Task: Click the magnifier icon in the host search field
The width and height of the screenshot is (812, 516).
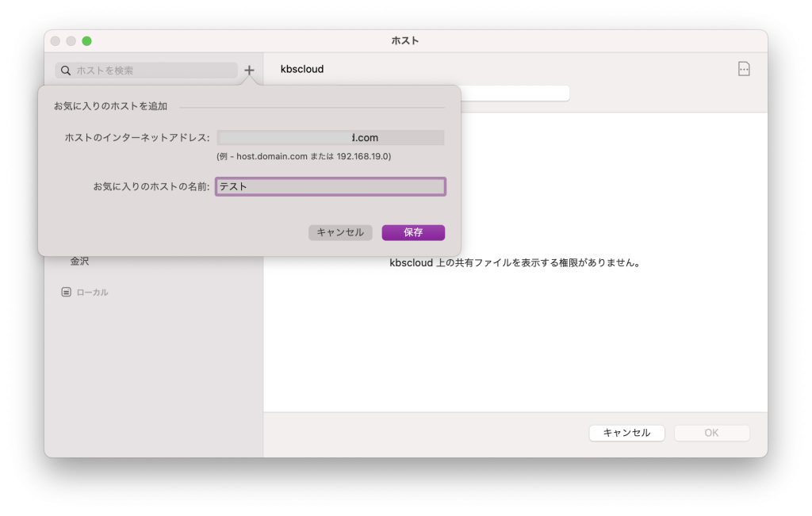Action: pyautogui.click(x=66, y=71)
